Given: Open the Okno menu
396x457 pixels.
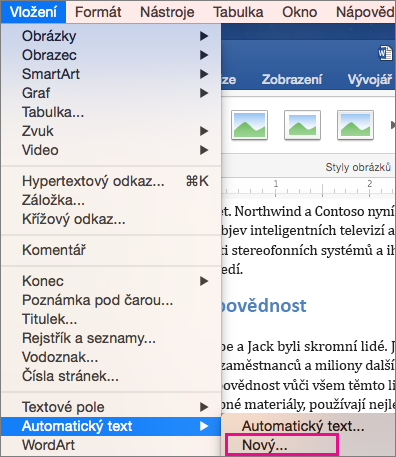Looking at the screenshot, I should tap(299, 12).
